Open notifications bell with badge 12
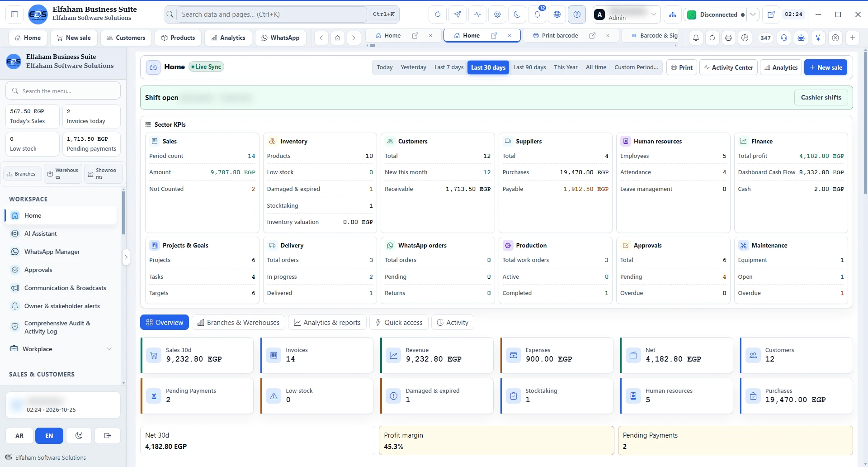 click(x=537, y=14)
